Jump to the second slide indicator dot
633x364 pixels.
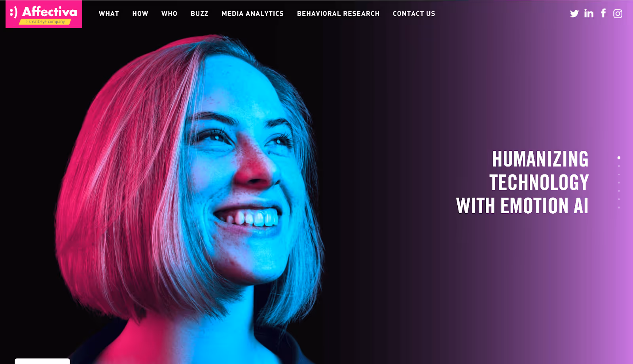click(x=619, y=166)
